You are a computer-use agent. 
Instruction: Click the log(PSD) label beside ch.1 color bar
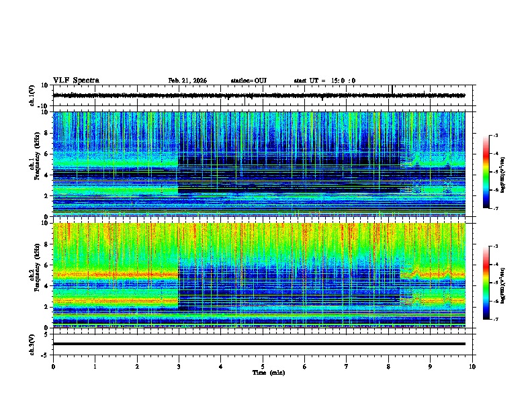[503, 175]
